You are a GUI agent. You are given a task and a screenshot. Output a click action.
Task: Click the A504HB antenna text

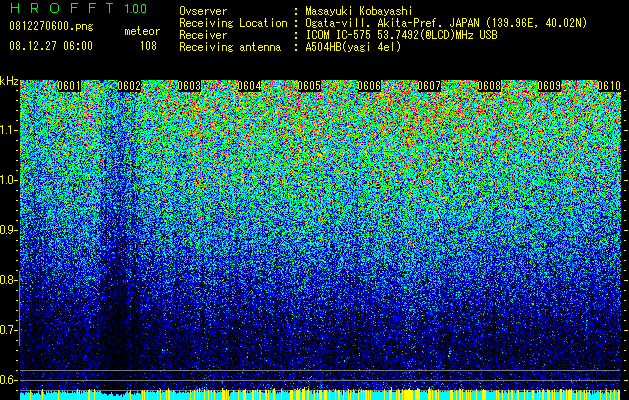pos(353,47)
